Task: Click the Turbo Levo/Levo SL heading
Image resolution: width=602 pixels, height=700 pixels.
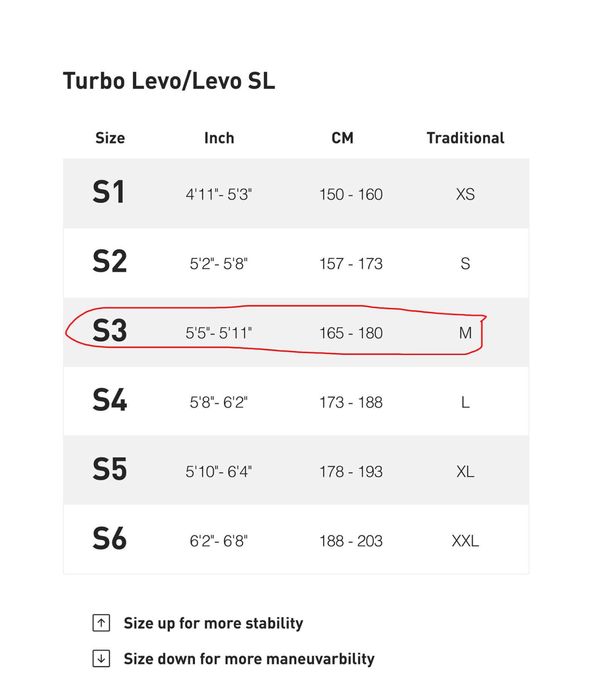Action: 169,81
